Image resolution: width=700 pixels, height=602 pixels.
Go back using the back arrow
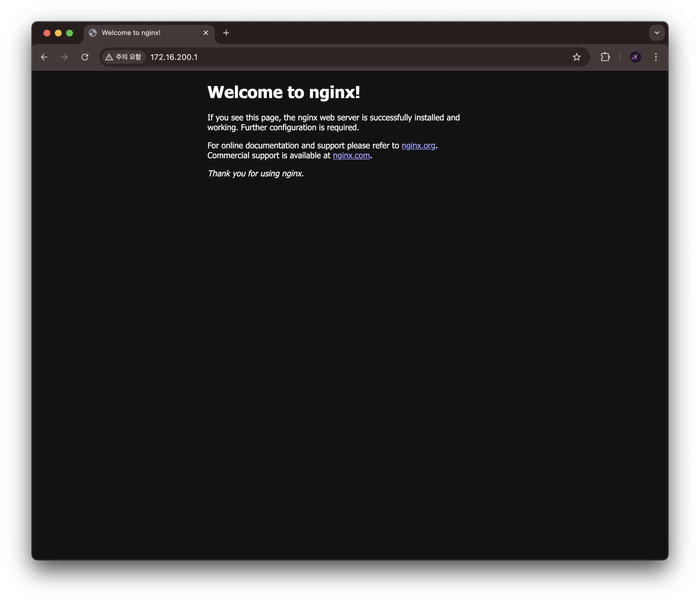[x=44, y=57]
